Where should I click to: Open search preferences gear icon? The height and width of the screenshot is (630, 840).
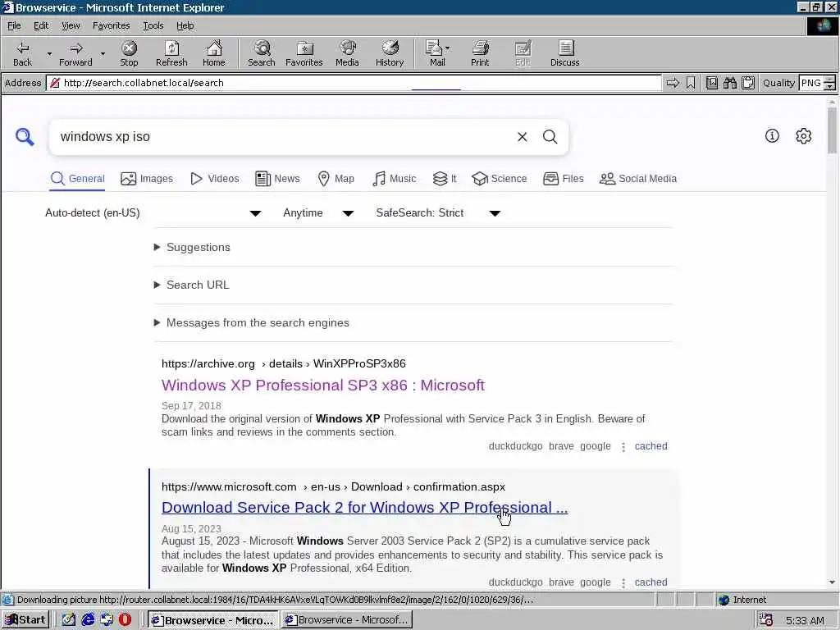point(804,136)
